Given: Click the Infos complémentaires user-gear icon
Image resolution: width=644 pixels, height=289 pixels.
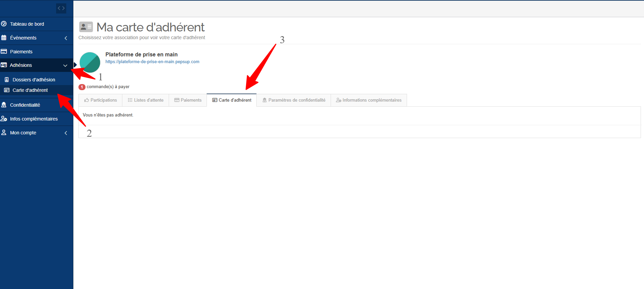Looking at the screenshot, I should pyautogui.click(x=4, y=119).
